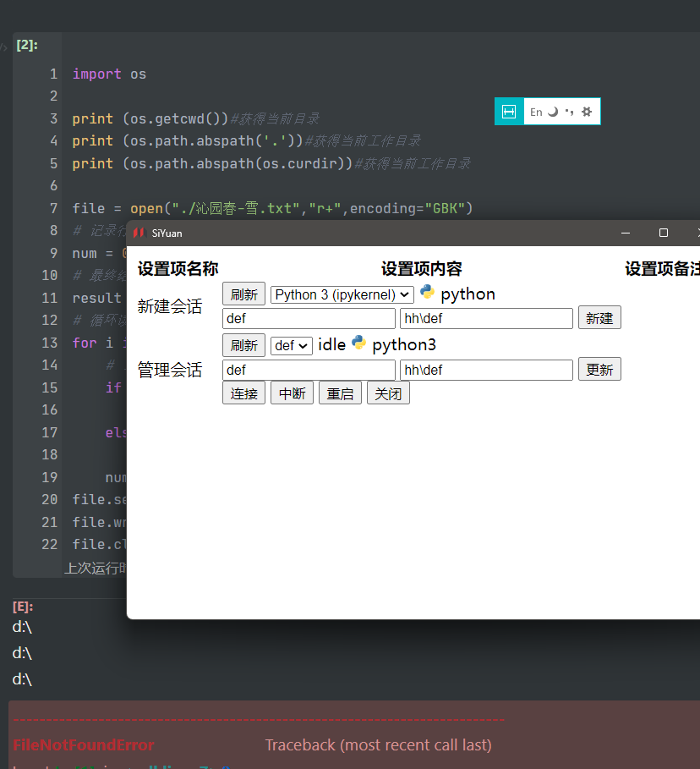The width and height of the screenshot is (700, 769).
Task: Switch the IME English mode indicator
Action: tap(536, 112)
